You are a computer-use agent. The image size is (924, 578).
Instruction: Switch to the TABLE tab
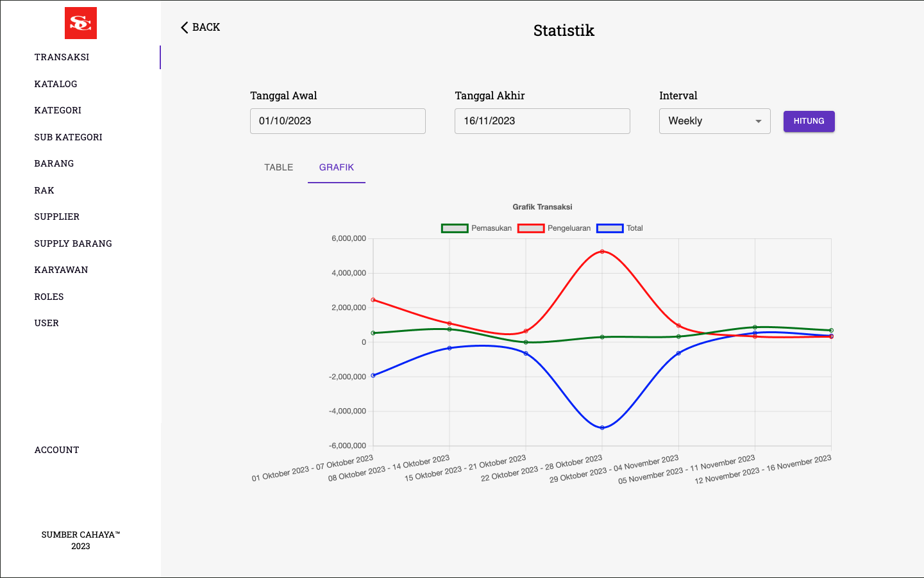click(278, 167)
